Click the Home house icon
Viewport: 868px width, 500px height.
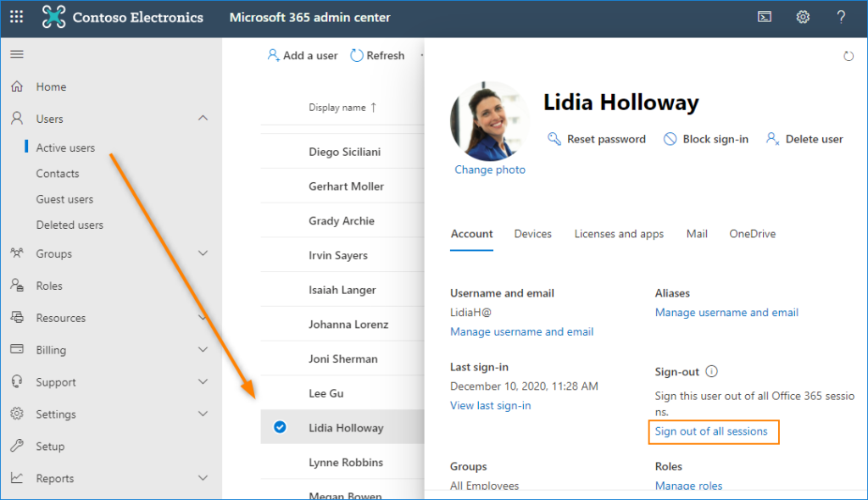17,86
